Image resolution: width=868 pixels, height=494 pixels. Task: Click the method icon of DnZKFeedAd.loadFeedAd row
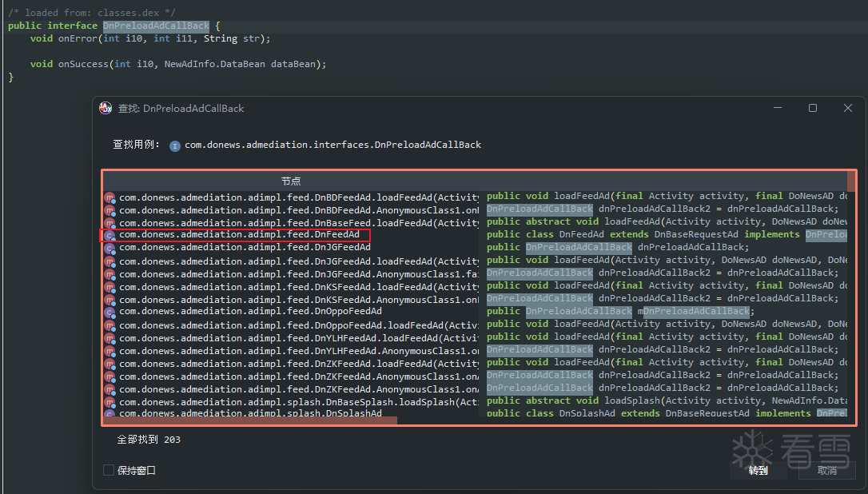pyautogui.click(x=110, y=363)
